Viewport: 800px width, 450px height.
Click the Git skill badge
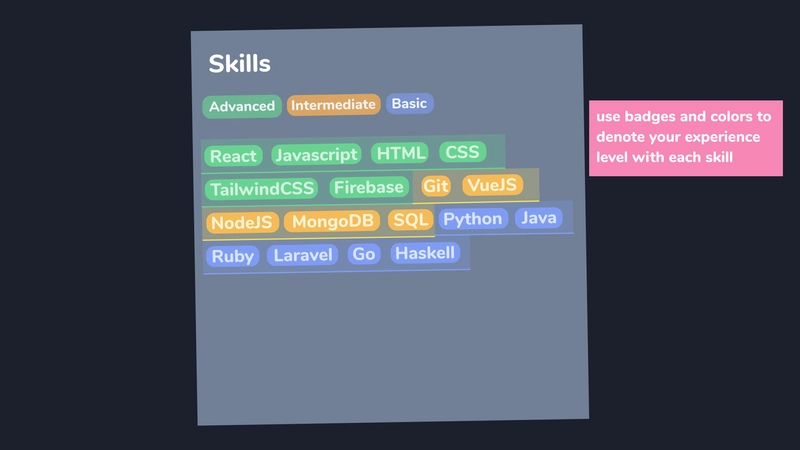436,186
